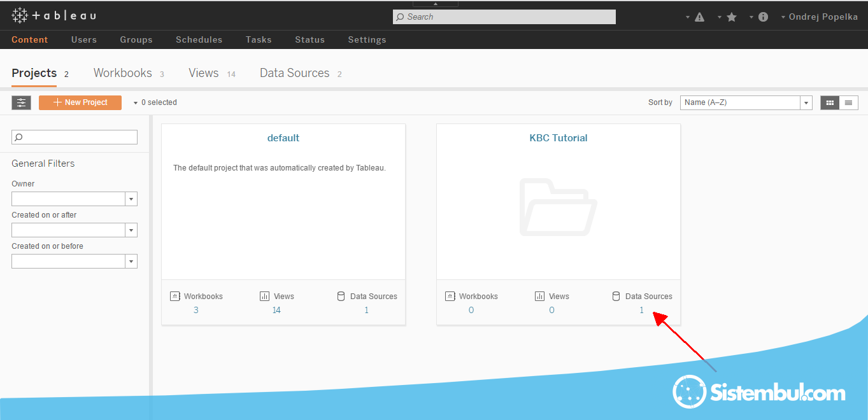The image size is (868, 420).
Task: Click the Views icon in KBC Tutorial
Action: (x=540, y=296)
